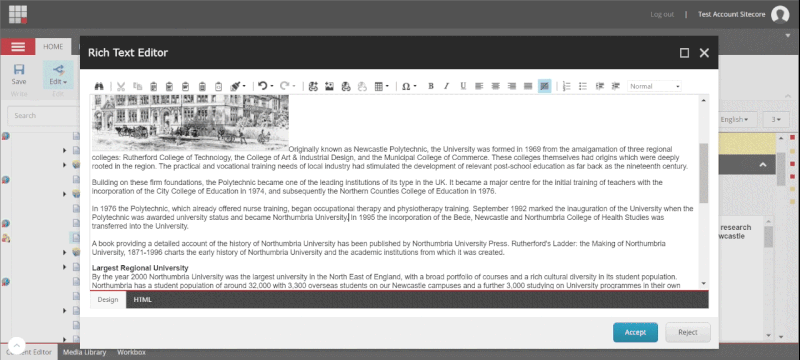The image size is (800, 360).
Task: Click the Omega insert symbol icon
Action: click(406, 87)
